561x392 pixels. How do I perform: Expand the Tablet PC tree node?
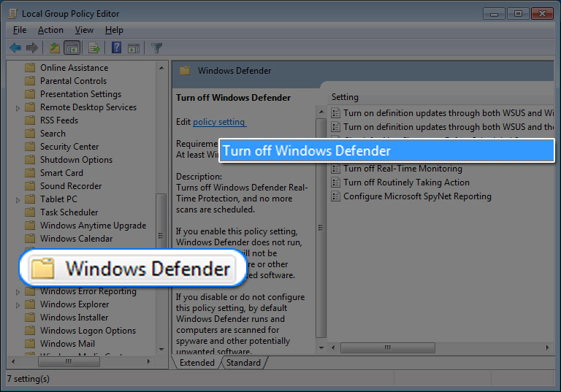(x=18, y=200)
